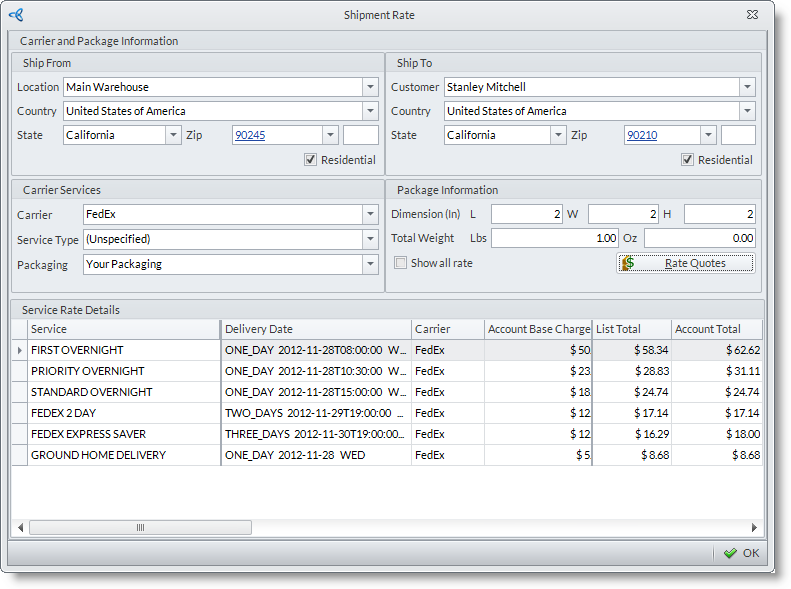Click the scroll right arrow on the grid
This screenshot has width=791, height=589.
pyautogui.click(x=755, y=528)
